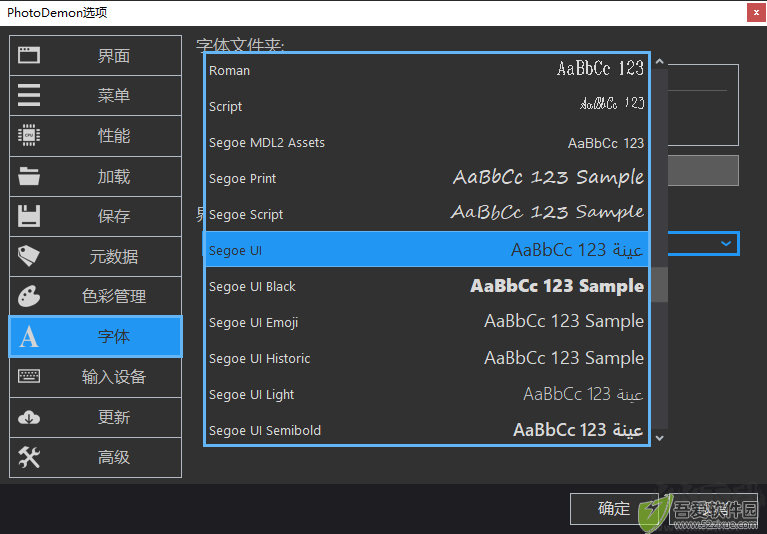Select Segoe UI Semibold font
This screenshot has width=767, height=534.
click(427, 429)
